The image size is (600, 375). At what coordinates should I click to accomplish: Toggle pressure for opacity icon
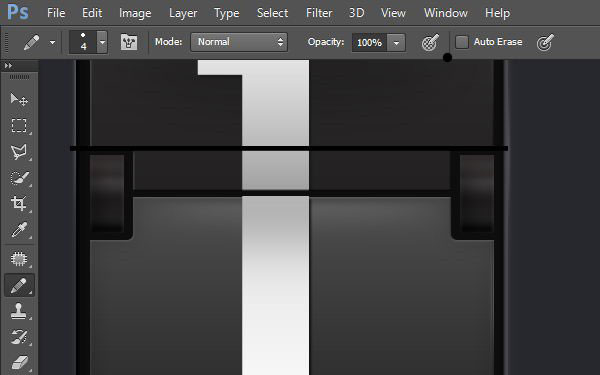coord(430,42)
